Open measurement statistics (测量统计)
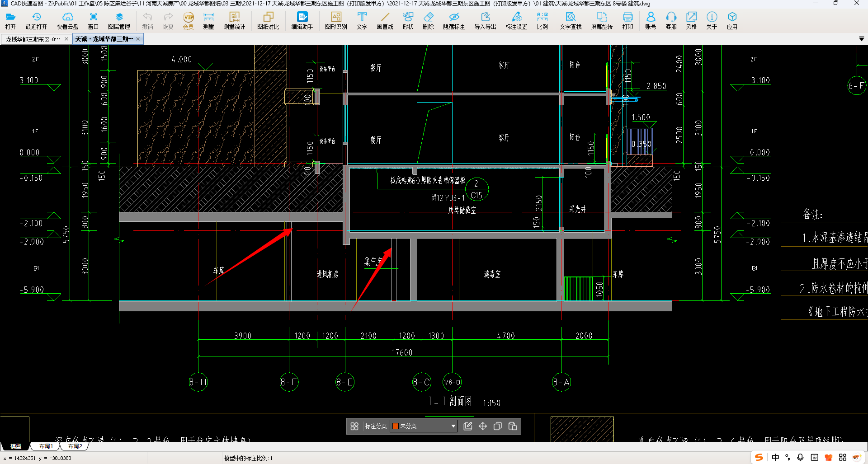This screenshot has height=464, width=868. point(234,21)
